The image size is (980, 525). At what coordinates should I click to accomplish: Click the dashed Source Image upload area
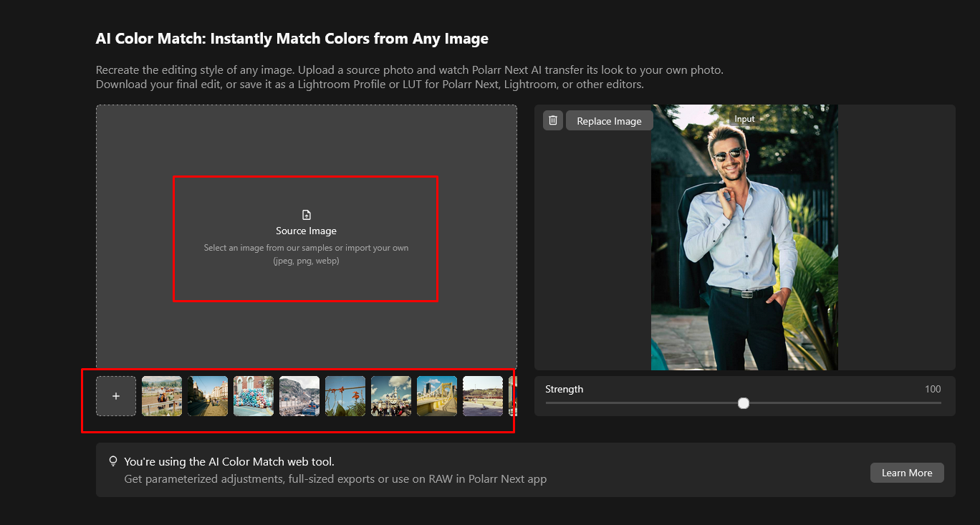(x=306, y=239)
